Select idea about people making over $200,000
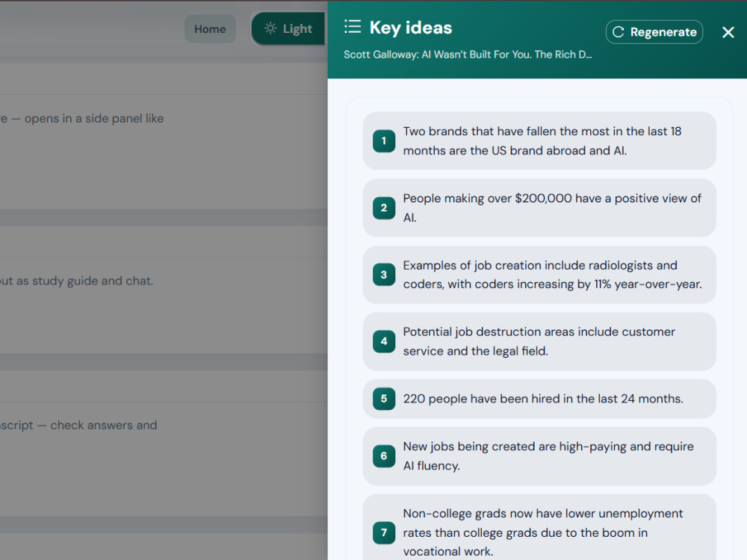The image size is (747, 560). click(x=539, y=208)
